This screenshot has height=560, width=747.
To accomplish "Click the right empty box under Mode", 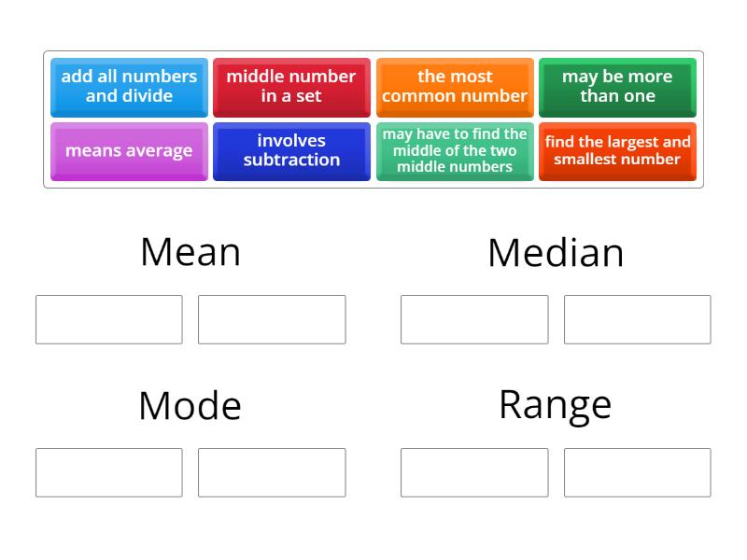I will (x=272, y=472).
